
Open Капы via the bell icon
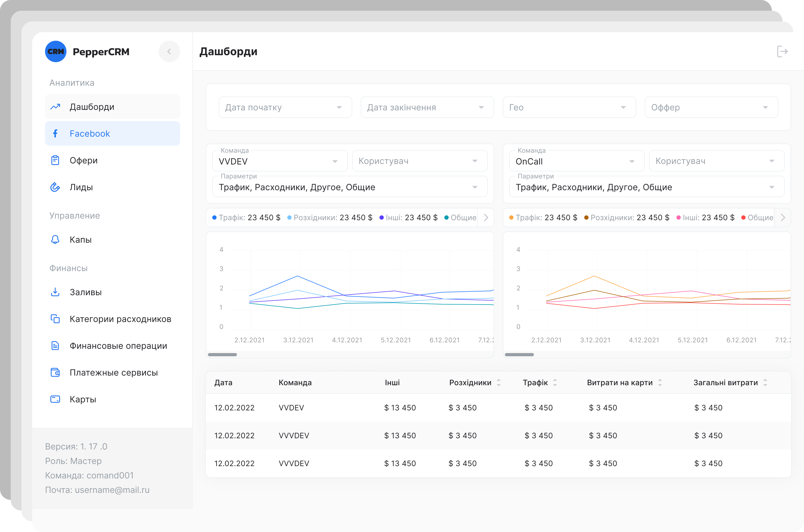[55, 239]
